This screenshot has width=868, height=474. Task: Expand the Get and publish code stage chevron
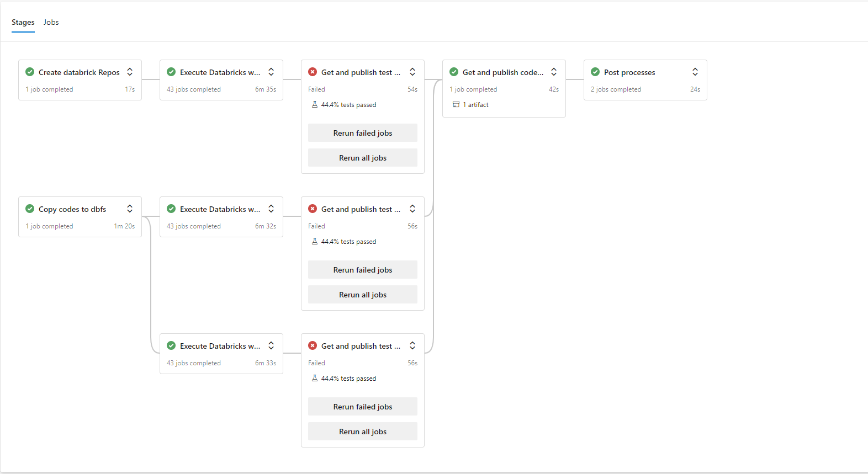pos(554,72)
